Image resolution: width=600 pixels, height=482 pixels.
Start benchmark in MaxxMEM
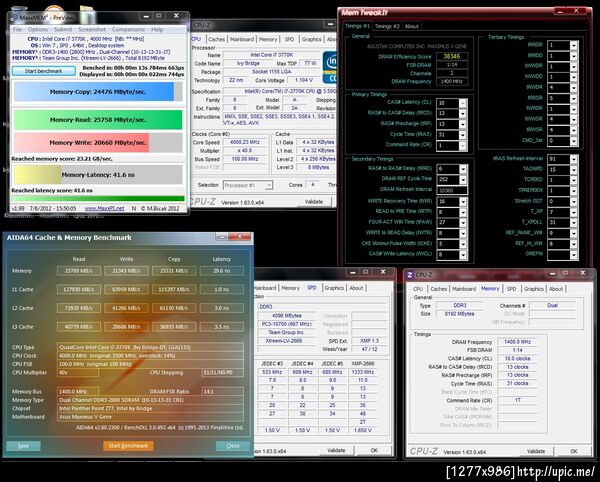point(44,71)
